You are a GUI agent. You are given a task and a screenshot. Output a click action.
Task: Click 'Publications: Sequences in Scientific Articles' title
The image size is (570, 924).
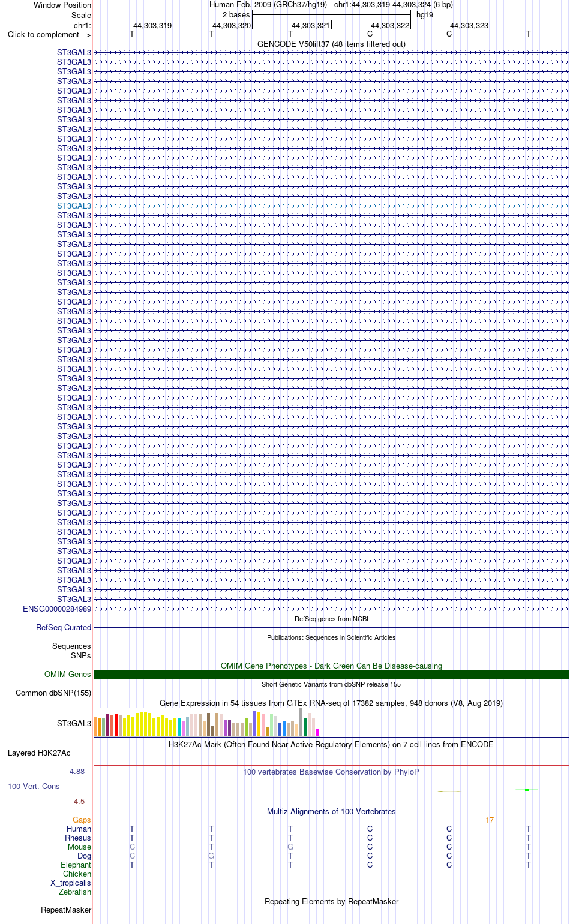[331, 637]
